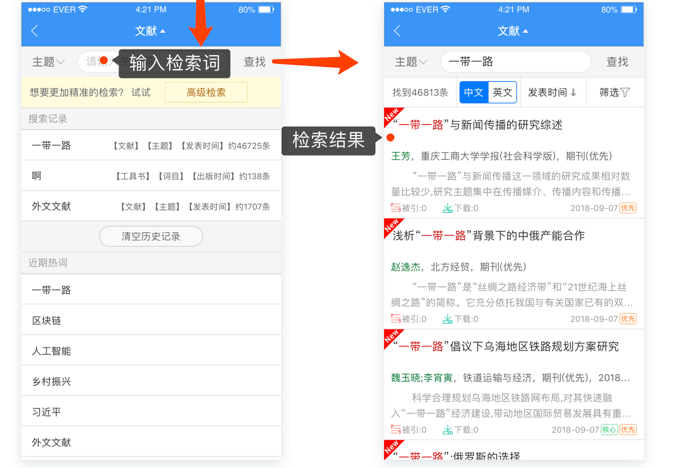The width and height of the screenshot is (677, 468).
Task: Expand the 主题 field selector on the left screen
Action: (x=48, y=62)
